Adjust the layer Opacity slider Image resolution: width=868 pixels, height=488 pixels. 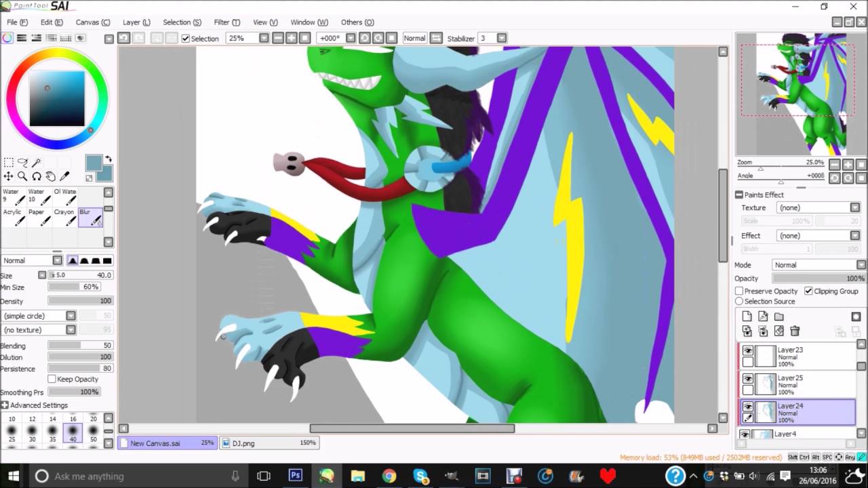tap(818, 279)
